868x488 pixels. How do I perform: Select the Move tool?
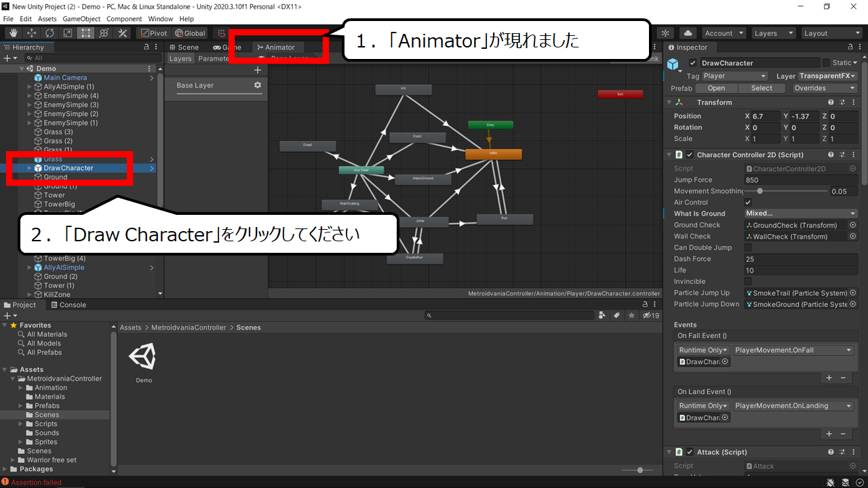pyautogui.click(x=32, y=33)
